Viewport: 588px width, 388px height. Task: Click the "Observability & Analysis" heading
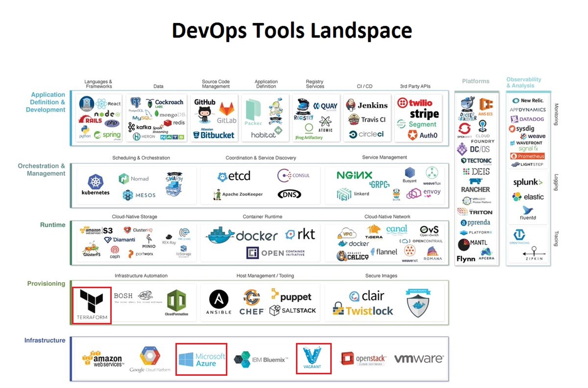click(x=524, y=82)
